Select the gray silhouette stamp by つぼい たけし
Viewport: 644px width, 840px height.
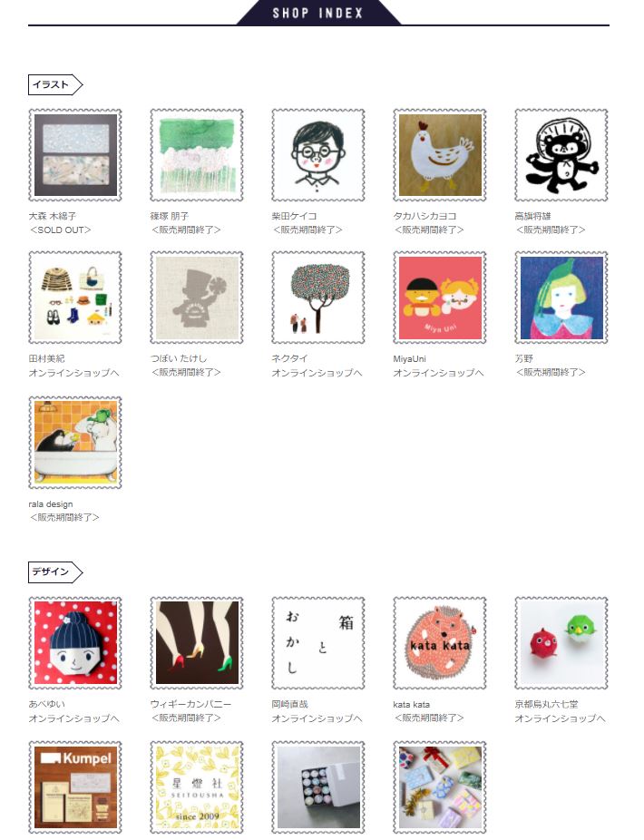coord(197,298)
